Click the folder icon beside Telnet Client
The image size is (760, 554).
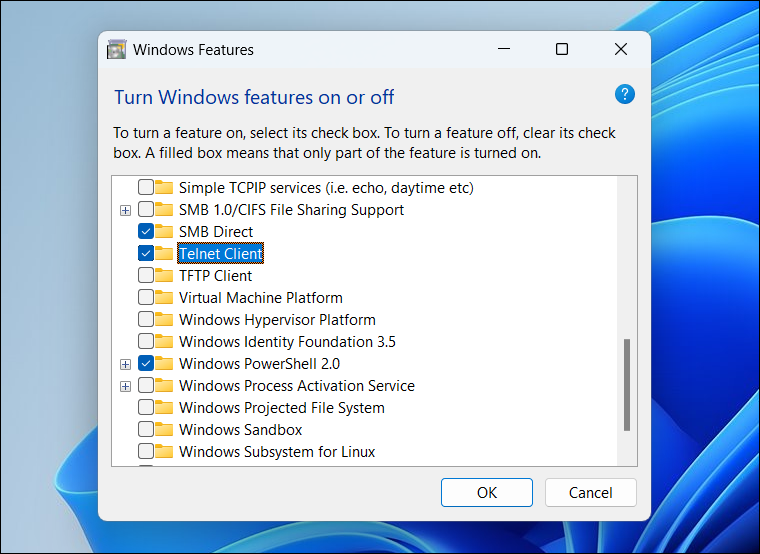[164, 253]
